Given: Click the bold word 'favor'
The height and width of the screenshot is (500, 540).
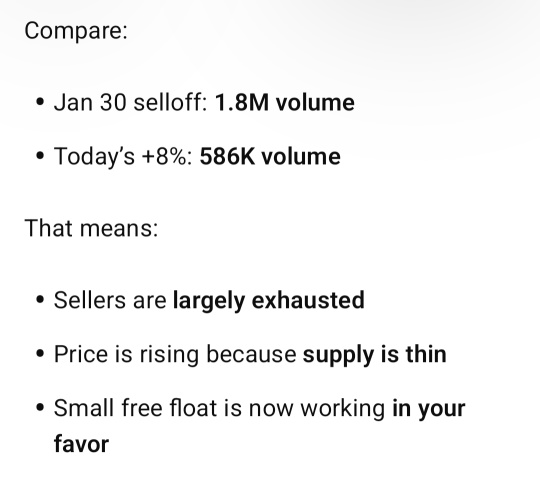Looking at the screenshot, I should click(x=81, y=444).
